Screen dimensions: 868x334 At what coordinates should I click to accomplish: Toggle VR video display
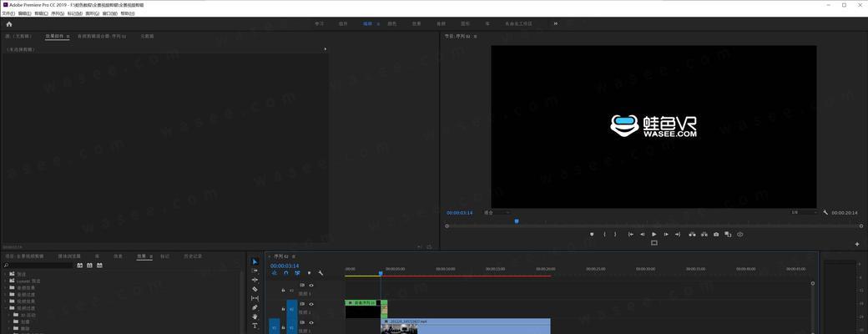point(740,235)
